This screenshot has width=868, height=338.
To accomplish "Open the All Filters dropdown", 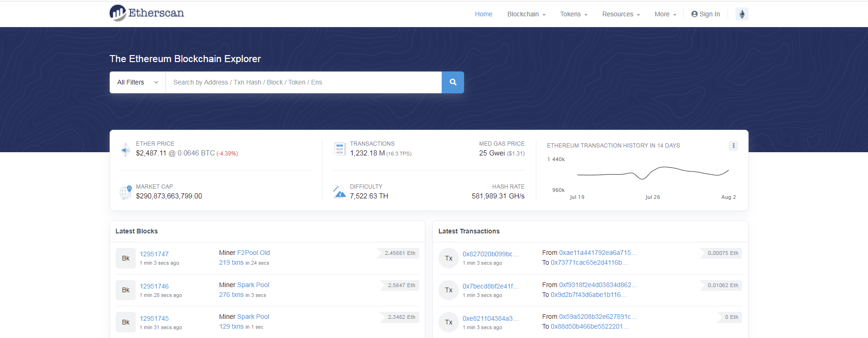I will coord(138,82).
